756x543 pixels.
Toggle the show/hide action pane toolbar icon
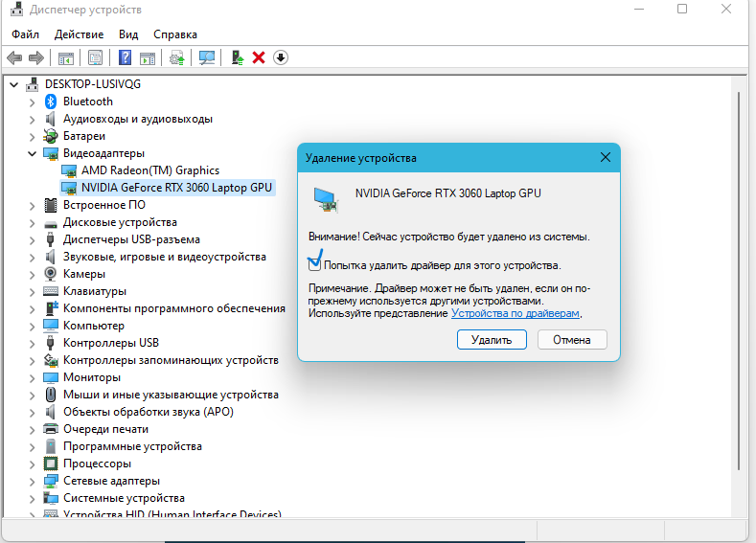(x=148, y=57)
